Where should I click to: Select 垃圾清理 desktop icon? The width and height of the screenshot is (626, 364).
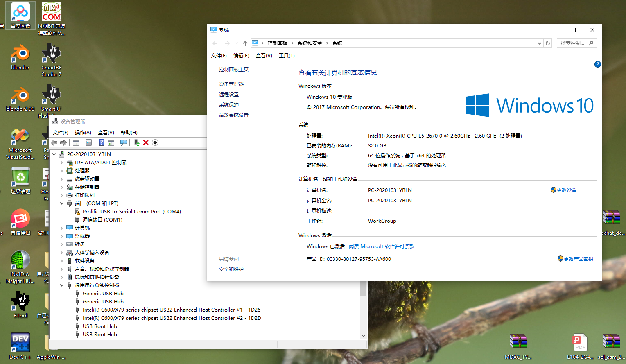[x=20, y=181]
